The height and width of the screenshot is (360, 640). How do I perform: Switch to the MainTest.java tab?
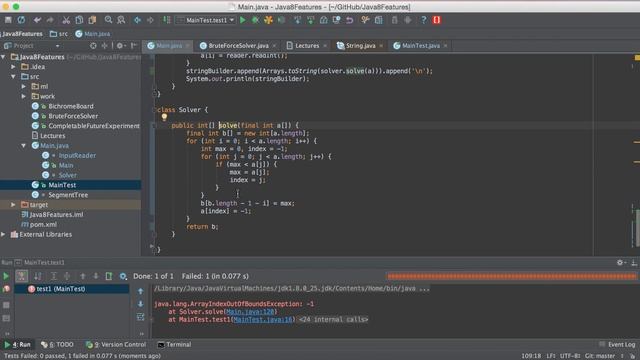420,46
